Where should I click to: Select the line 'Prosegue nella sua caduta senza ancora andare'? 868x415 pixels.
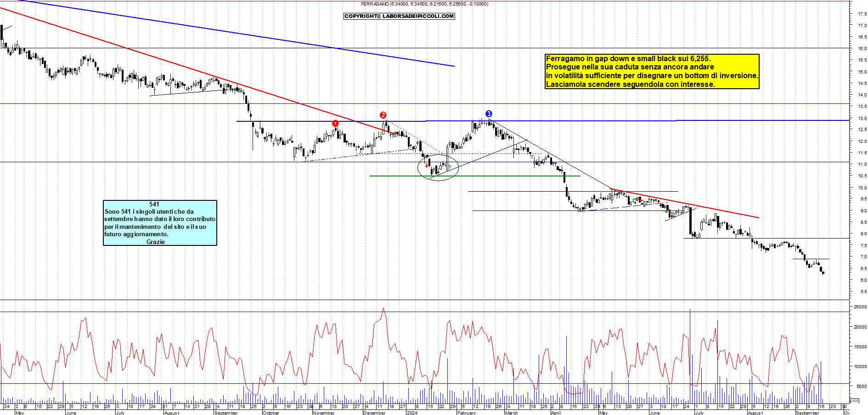coord(630,67)
